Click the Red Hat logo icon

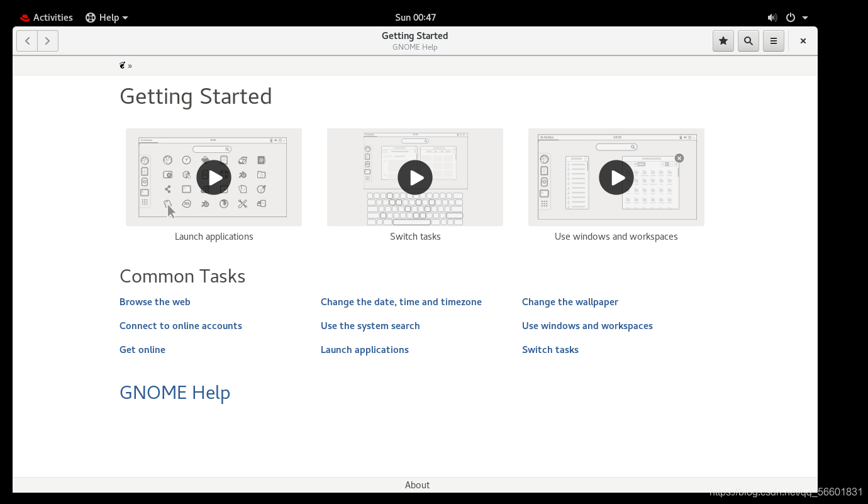click(25, 18)
